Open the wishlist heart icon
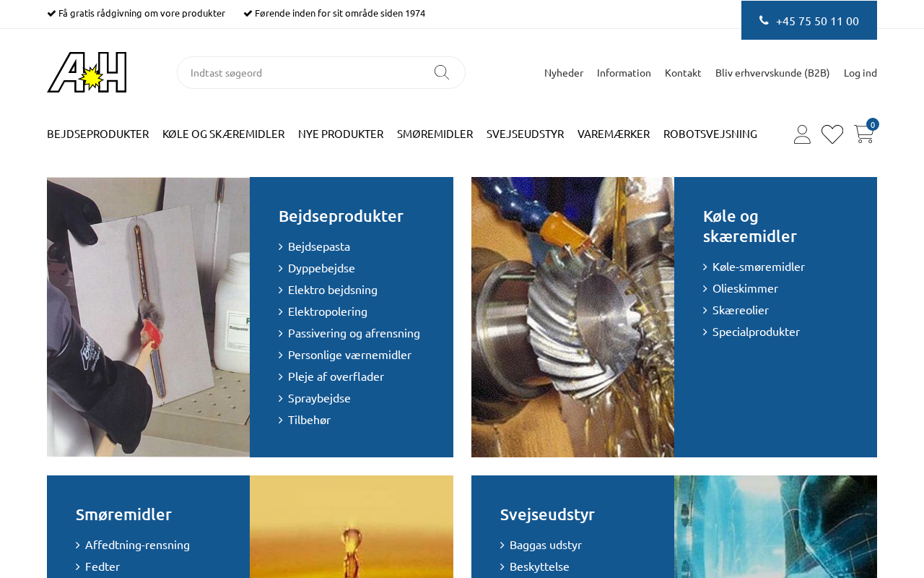924x578 pixels. tap(832, 134)
